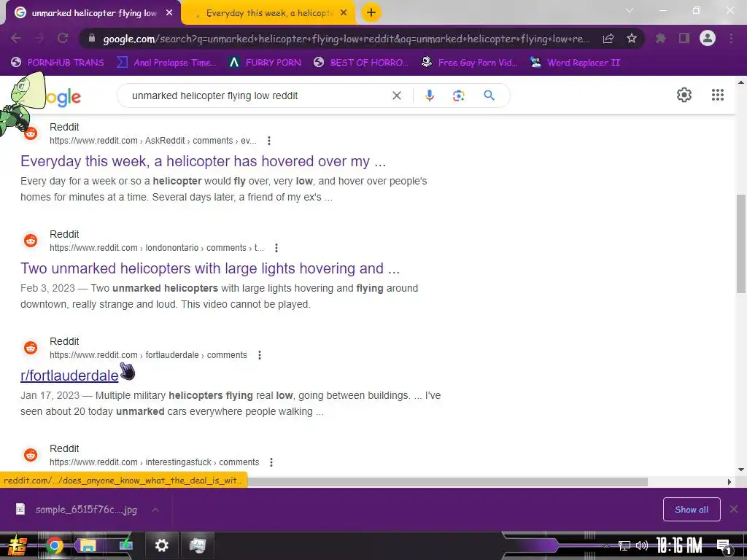The width and height of the screenshot is (747, 560).
Task: Click the horizontal scrollbar right arrow
Action: tap(729, 482)
